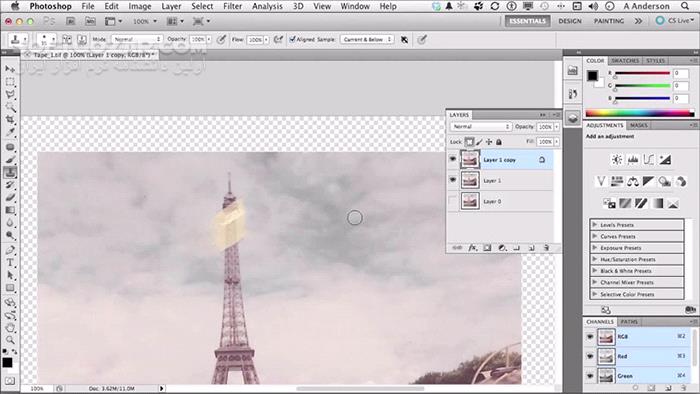Add a Curves adjustment
Image resolution: width=700 pixels, height=394 pixels.
tap(649, 160)
